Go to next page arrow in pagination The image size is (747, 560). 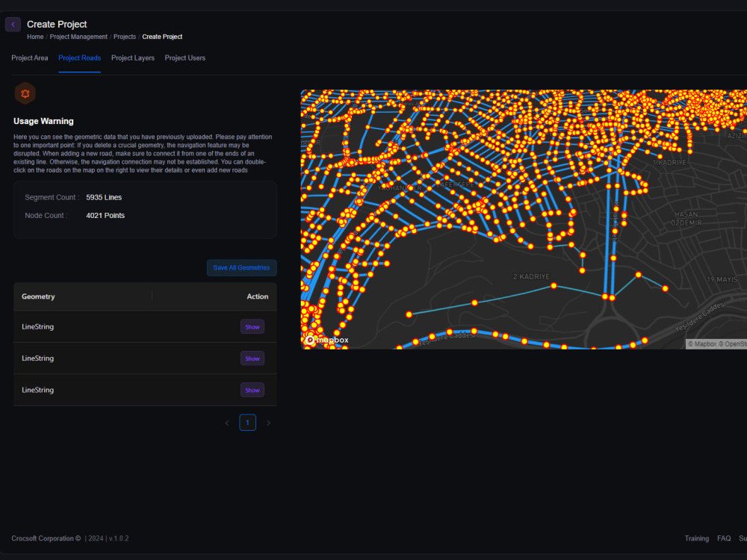tap(268, 423)
